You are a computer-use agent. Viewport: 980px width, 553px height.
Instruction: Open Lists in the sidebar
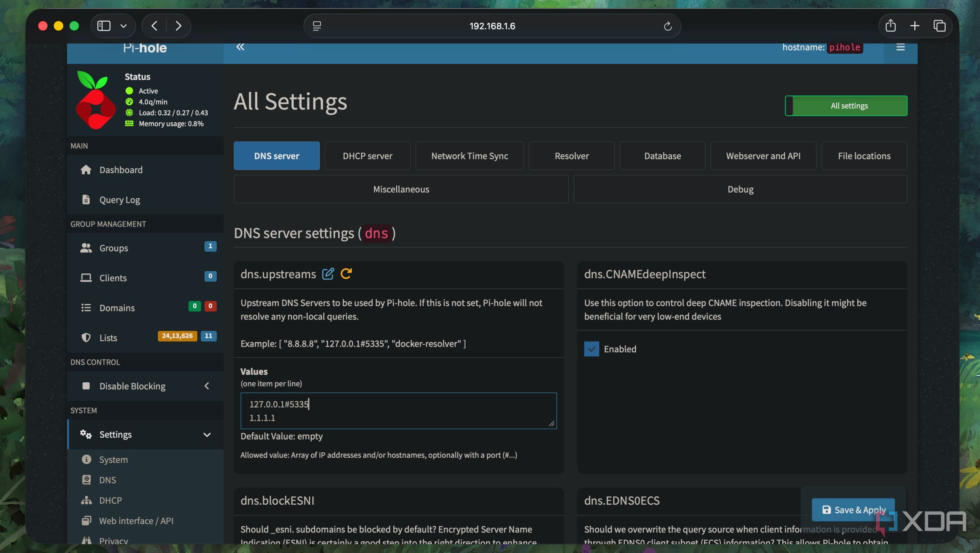click(145, 338)
